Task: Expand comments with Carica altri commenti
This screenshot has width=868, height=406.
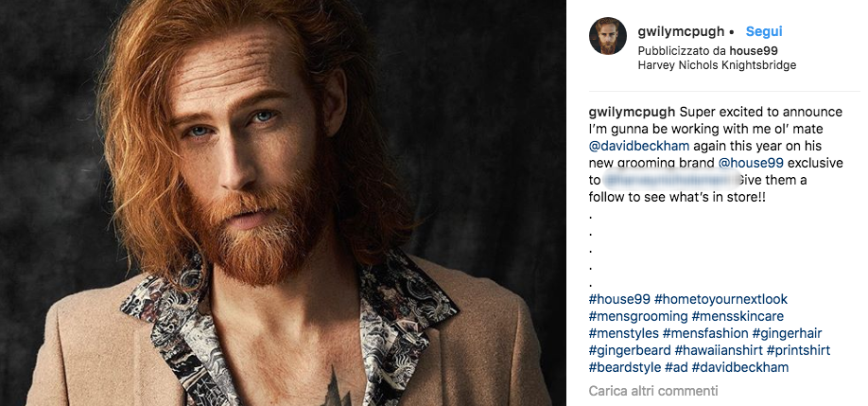Action: coord(653,391)
